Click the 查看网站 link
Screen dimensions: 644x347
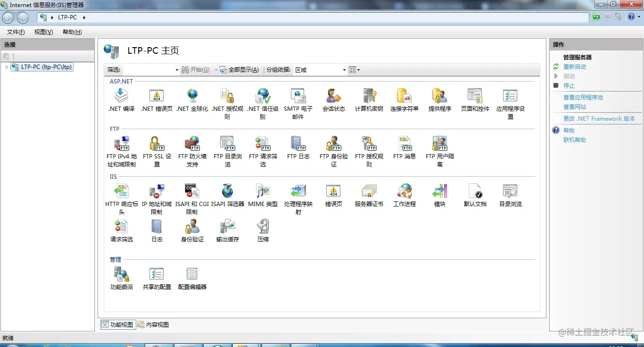click(575, 107)
